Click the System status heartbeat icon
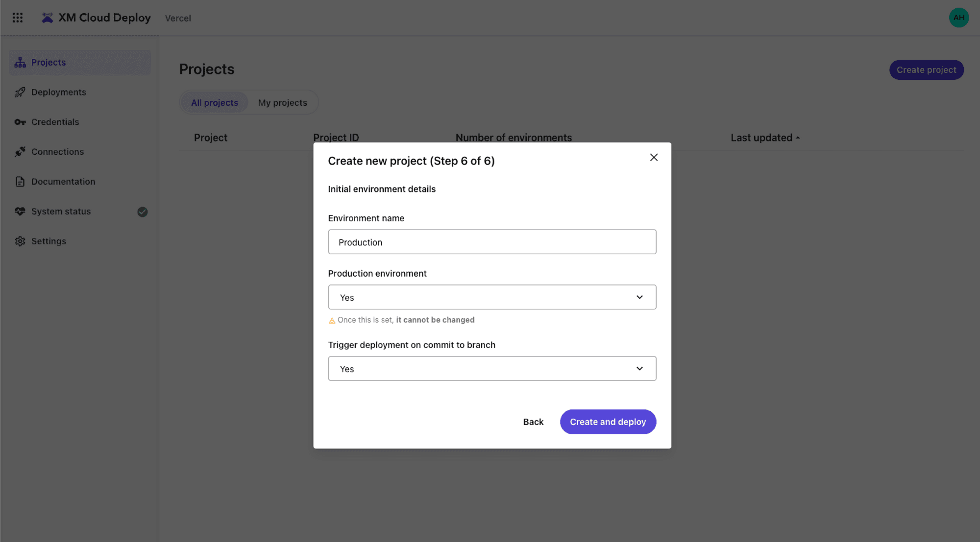Screen dimensions: 980x542 20,212
